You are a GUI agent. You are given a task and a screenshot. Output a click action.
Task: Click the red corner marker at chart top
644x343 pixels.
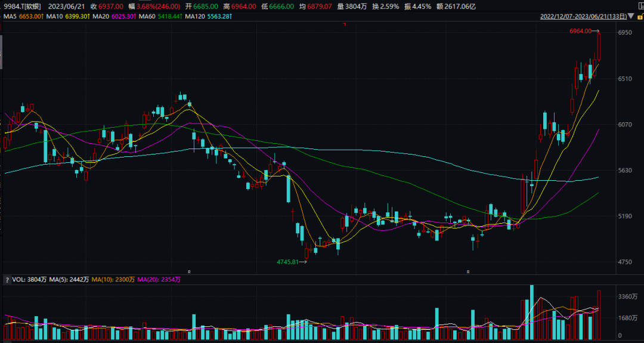click(x=345, y=24)
